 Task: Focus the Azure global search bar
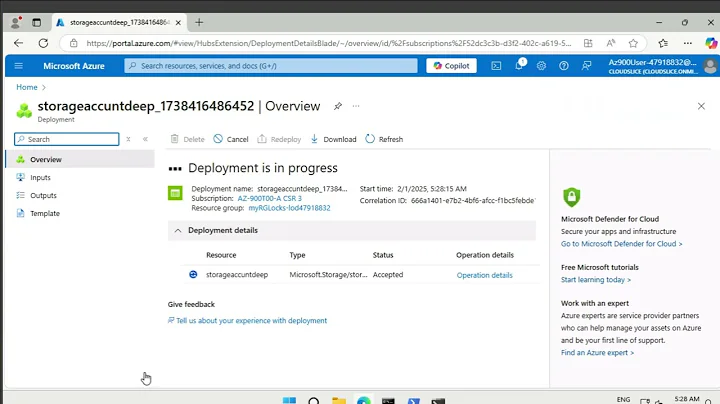(x=271, y=66)
